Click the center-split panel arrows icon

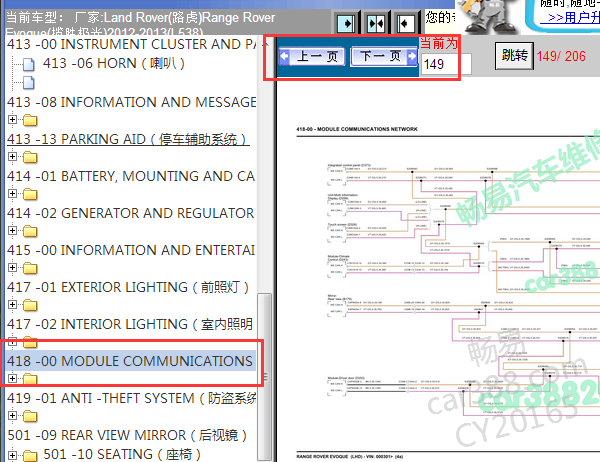[x=376, y=24]
